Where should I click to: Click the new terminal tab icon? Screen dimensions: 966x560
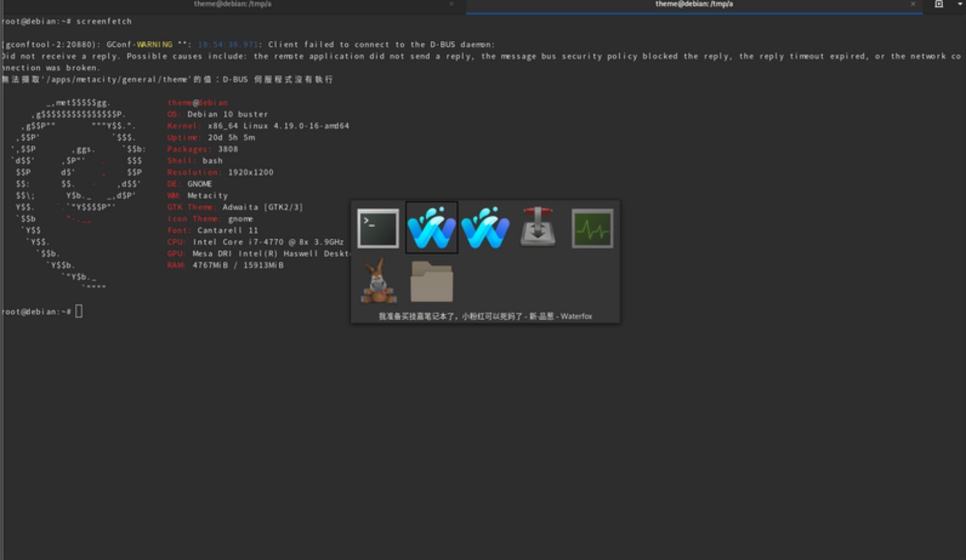(x=939, y=4)
